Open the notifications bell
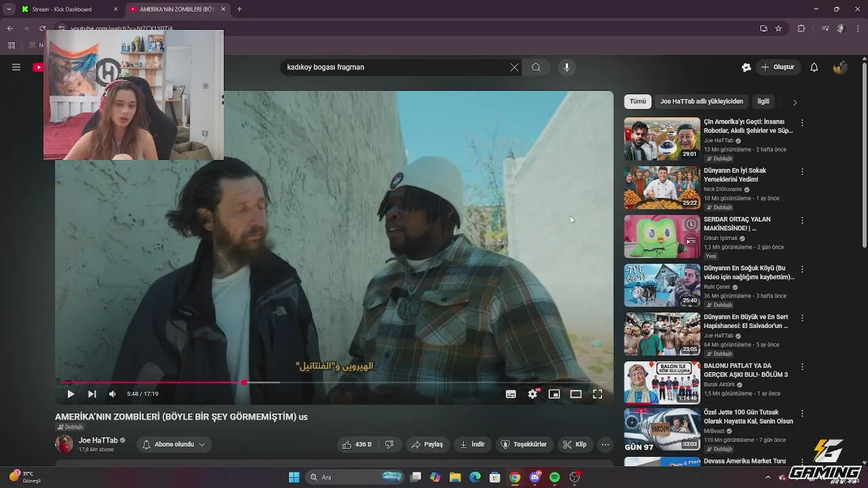868x488 pixels. click(814, 67)
